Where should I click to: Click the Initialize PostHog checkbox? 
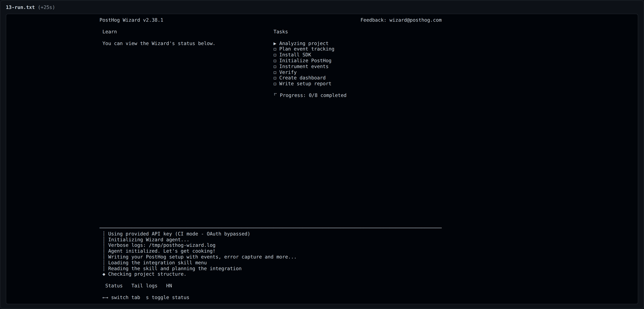pos(275,61)
